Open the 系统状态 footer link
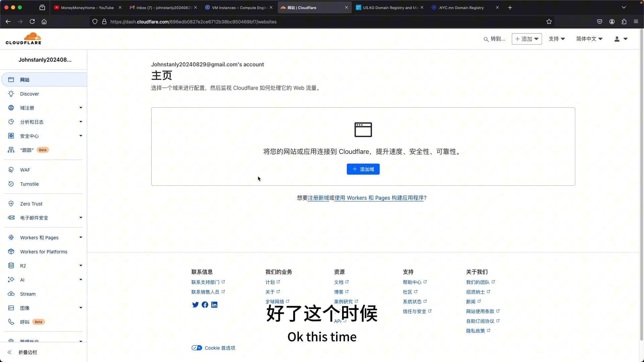This screenshot has width=644, height=362. tap(415, 302)
